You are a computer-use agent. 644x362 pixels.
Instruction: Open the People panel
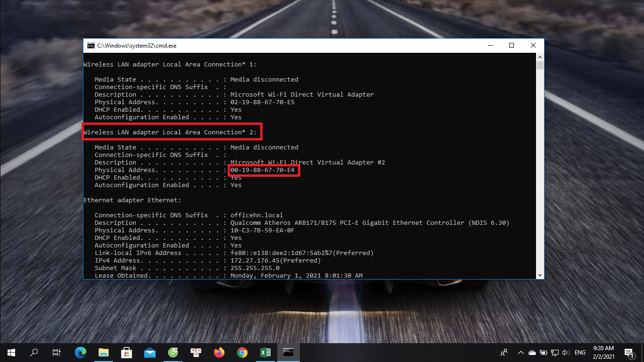(504, 352)
